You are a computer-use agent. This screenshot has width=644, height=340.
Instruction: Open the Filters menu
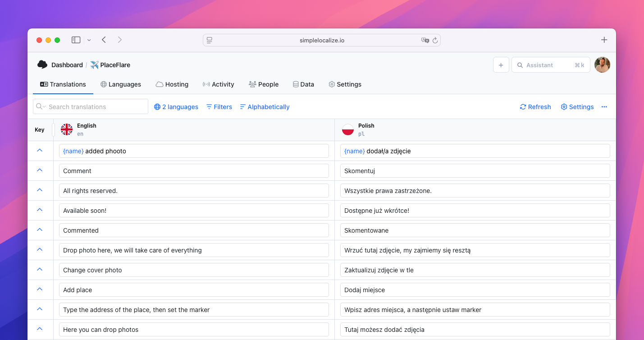point(219,107)
